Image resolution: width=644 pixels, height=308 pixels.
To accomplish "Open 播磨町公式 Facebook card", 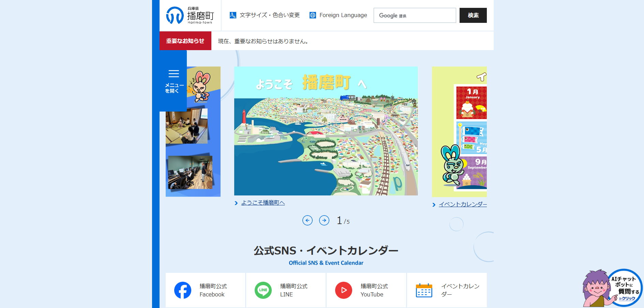I will [206, 290].
